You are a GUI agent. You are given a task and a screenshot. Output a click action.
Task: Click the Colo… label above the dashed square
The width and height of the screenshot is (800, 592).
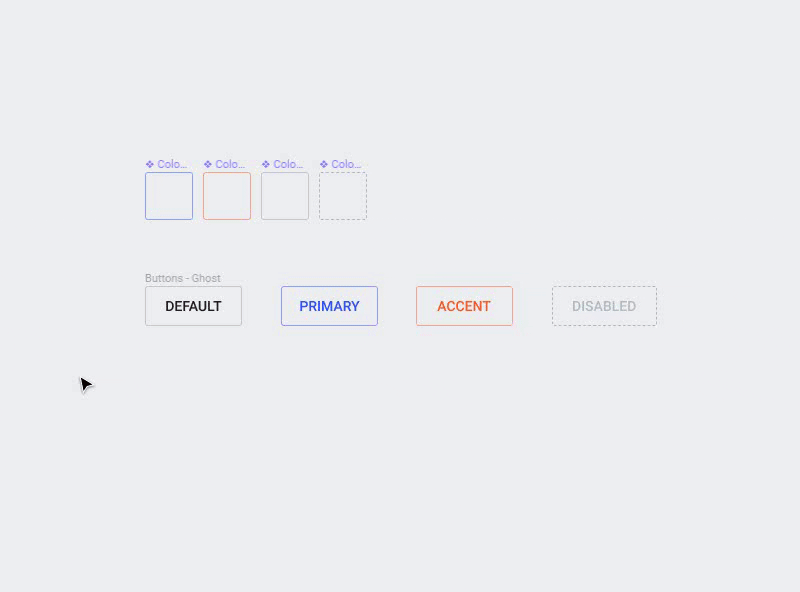[x=347, y=164]
